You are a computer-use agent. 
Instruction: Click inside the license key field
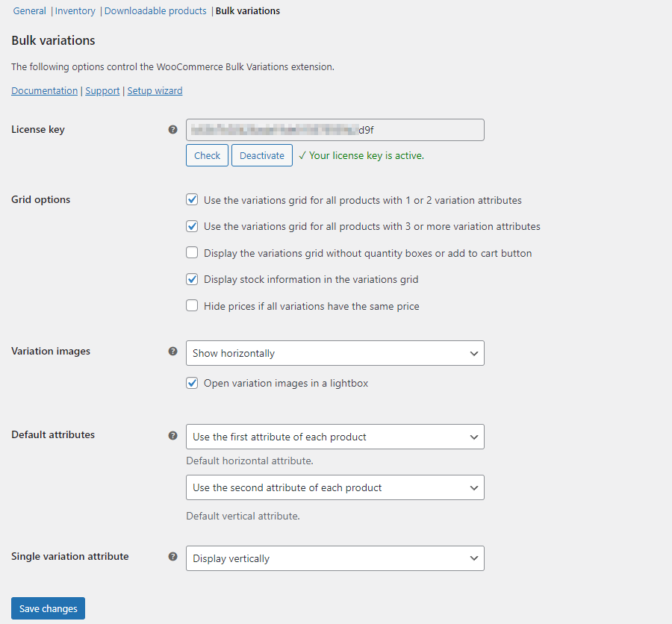334,129
